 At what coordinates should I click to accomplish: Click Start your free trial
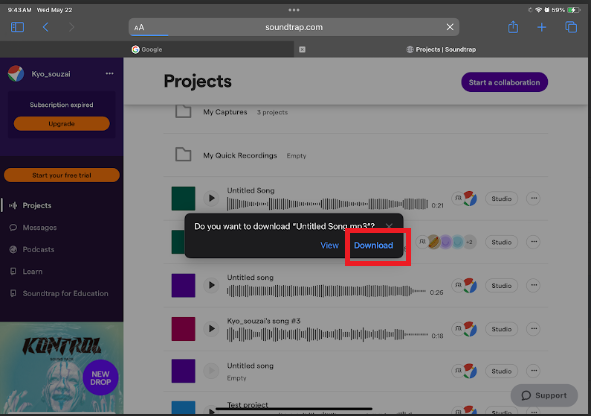(x=62, y=175)
